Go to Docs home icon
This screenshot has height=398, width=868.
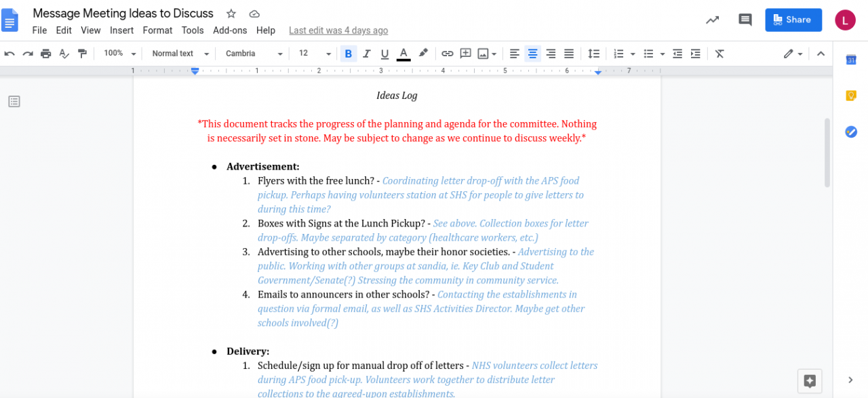click(11, 20)
